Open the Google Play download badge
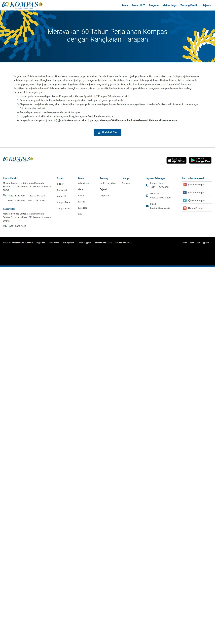 200,160
